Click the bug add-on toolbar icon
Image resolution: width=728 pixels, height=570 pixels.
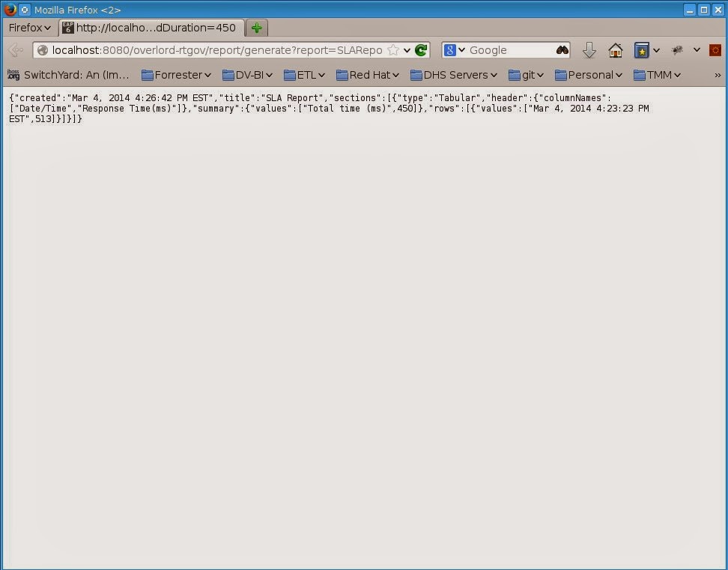[x=677, y=50]
